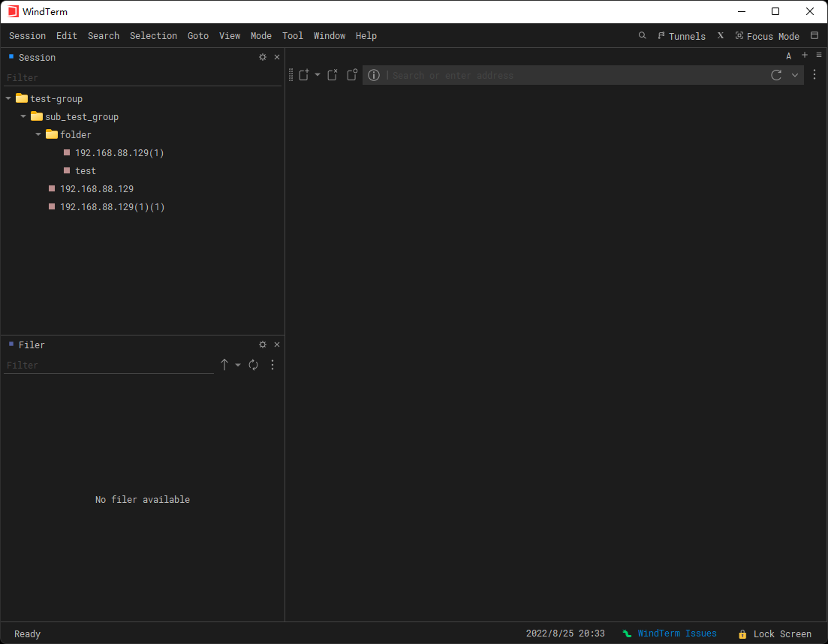The height and width of the screenshot is (644, 828).
Task: Expand the address history dropdown
Action: tap(795, 75)
